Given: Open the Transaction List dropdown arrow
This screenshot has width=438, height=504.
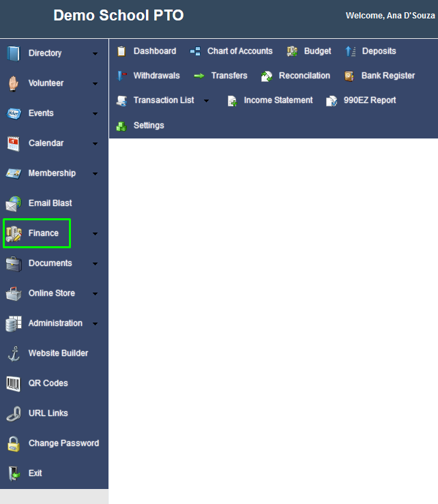Looking at the screenshot, I should 206,101.
